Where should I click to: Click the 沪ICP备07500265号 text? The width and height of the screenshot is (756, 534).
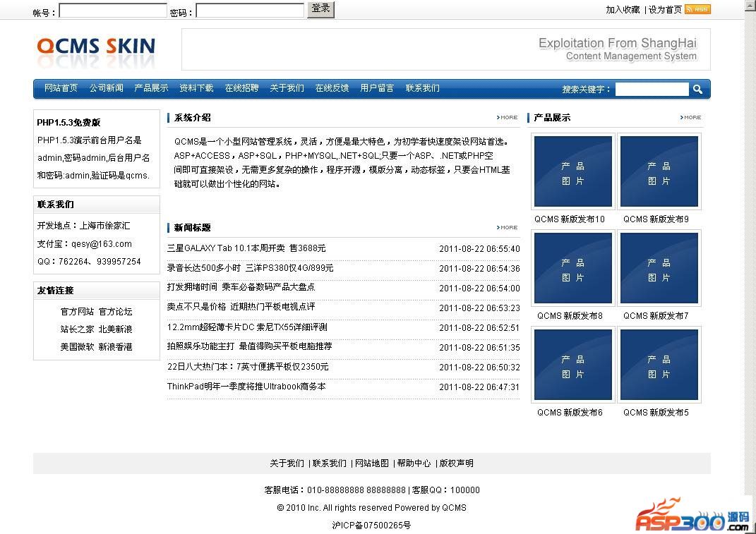coord(371,526)
